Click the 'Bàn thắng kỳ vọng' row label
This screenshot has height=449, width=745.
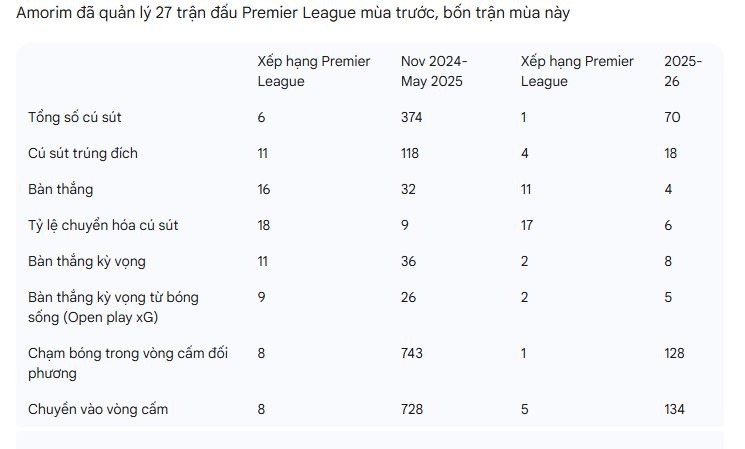coord(87,261)
